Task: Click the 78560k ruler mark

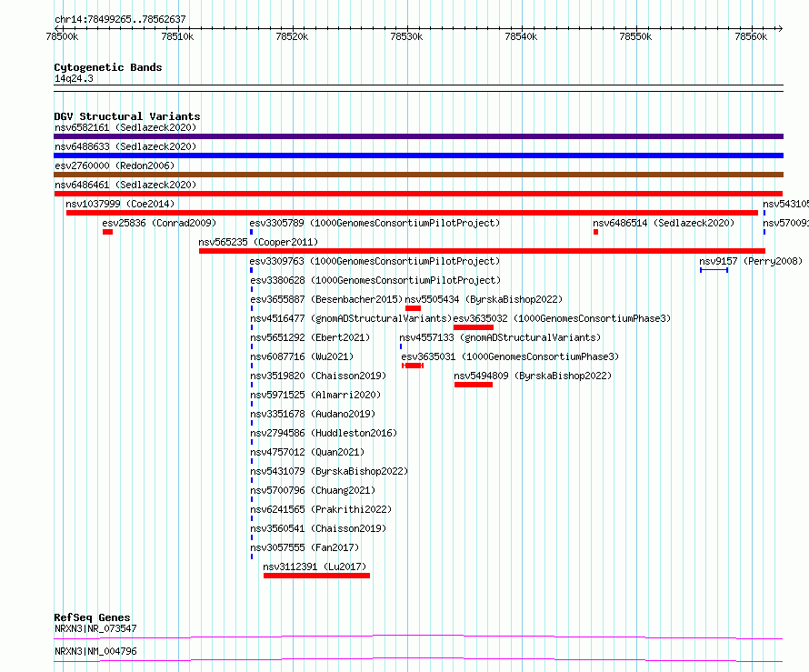Action: (x=751, y=36)
